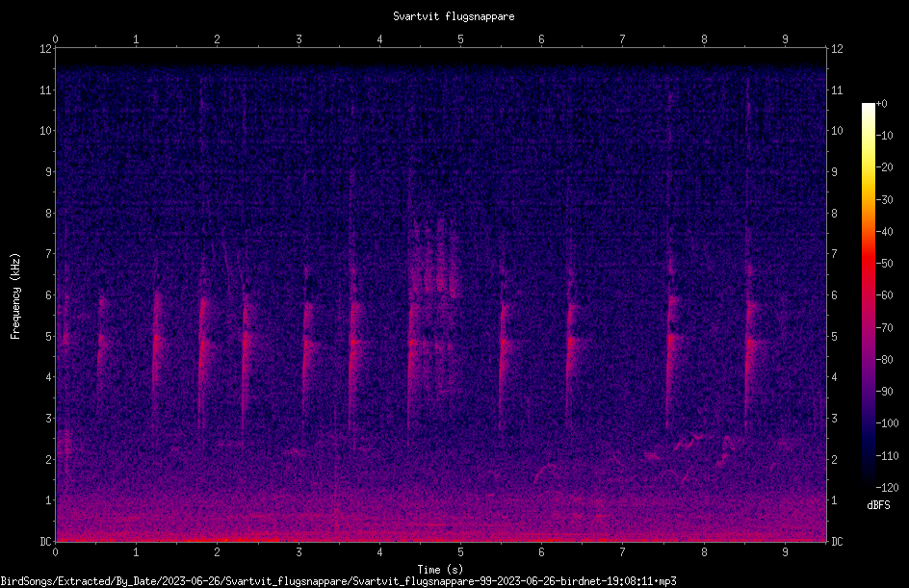
Task: Click the '-20' value on the color scale
Action: 884,167
